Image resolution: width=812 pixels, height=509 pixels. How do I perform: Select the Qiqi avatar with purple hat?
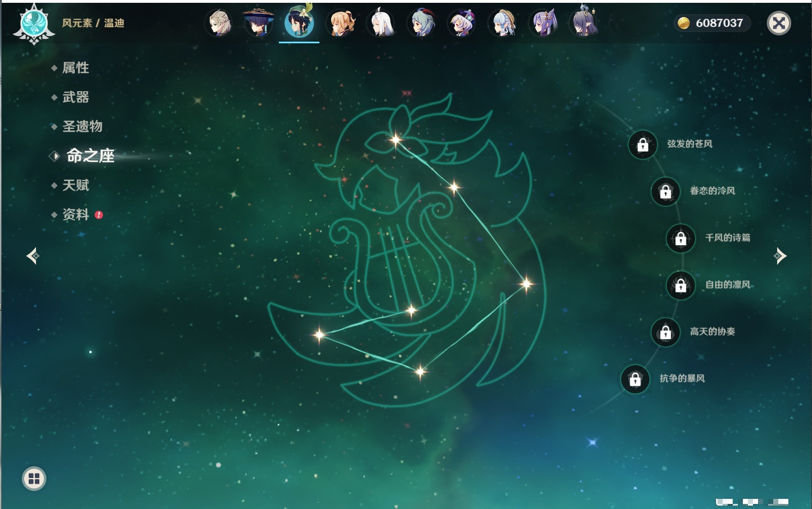click(x=462, y=24)
